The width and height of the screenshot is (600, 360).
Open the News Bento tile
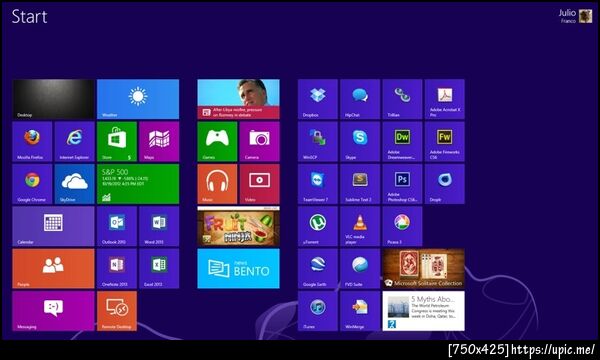[238, 269]
